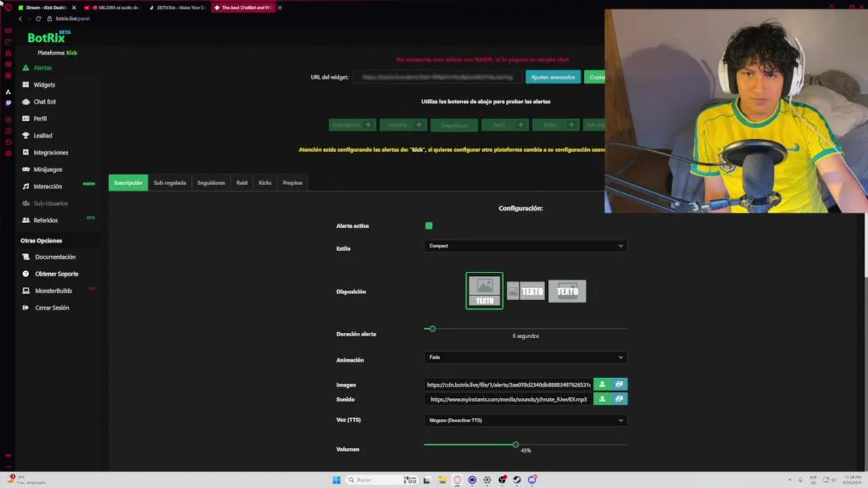Click the Sonido URL input field
This screenshot has width=868, height=488.
pos(509,399)
